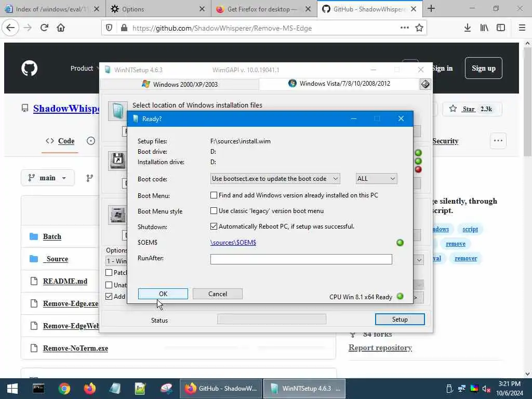532x399 pixels.
Task: Open the GitHub Code tab
Action: (60, 141)
